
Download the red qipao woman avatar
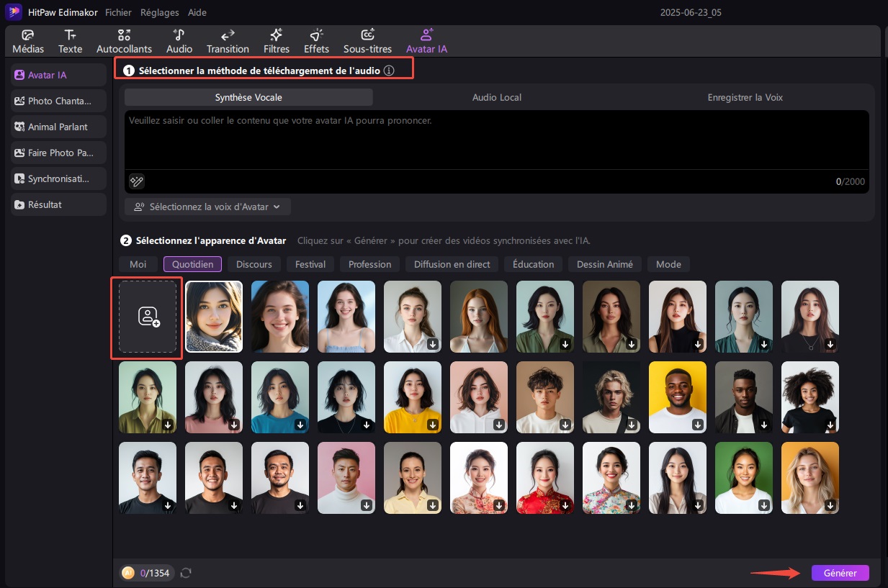click(x=565, y=506)
